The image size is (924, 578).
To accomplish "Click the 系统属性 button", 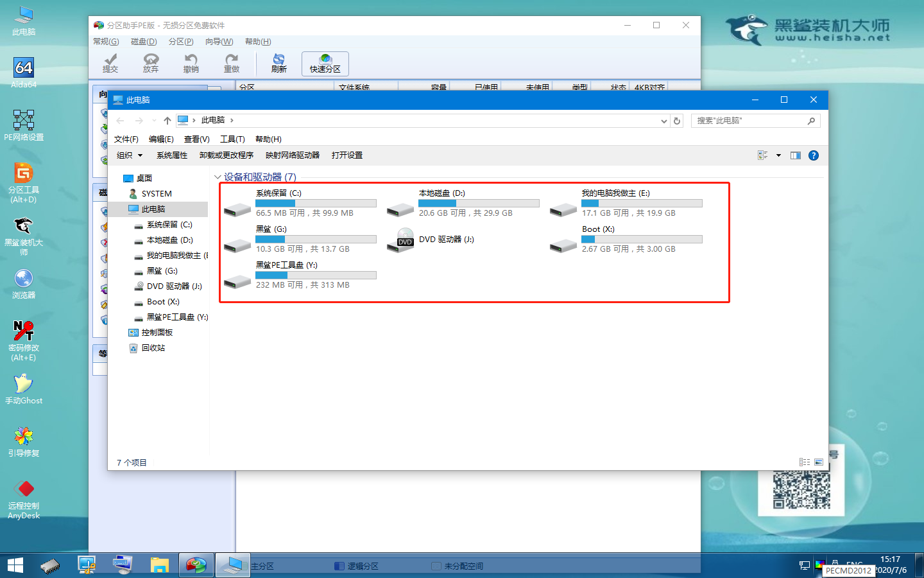I will tap(171, 155).
